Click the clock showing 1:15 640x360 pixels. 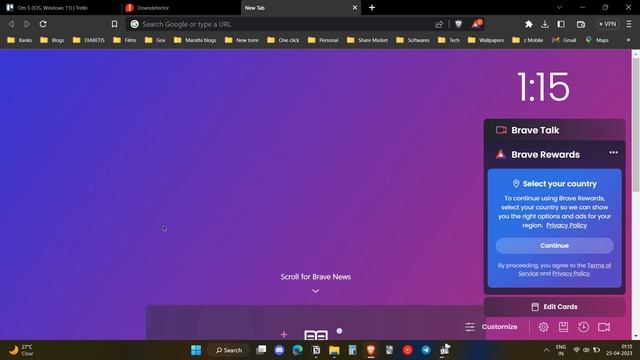[543, 87]
